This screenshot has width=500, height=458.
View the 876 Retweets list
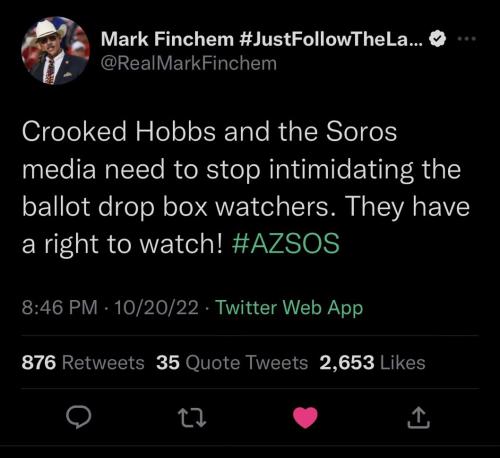83,362
